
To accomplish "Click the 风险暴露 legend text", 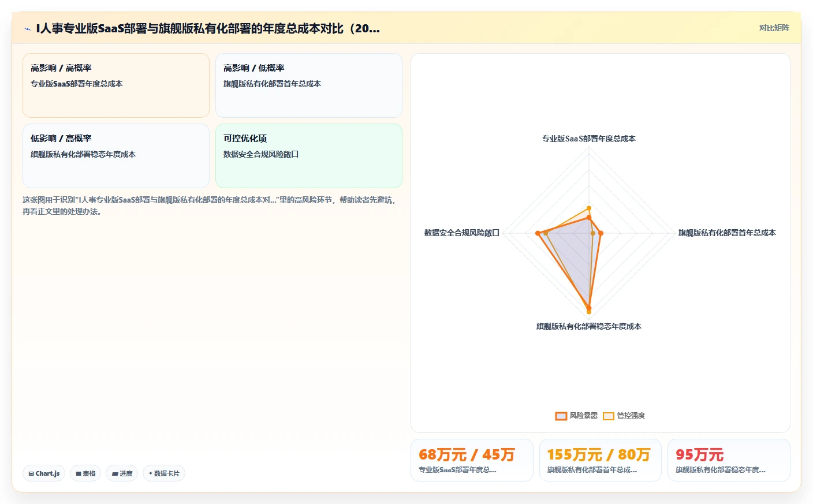I will pyautogui.click(x=583, y=416).
